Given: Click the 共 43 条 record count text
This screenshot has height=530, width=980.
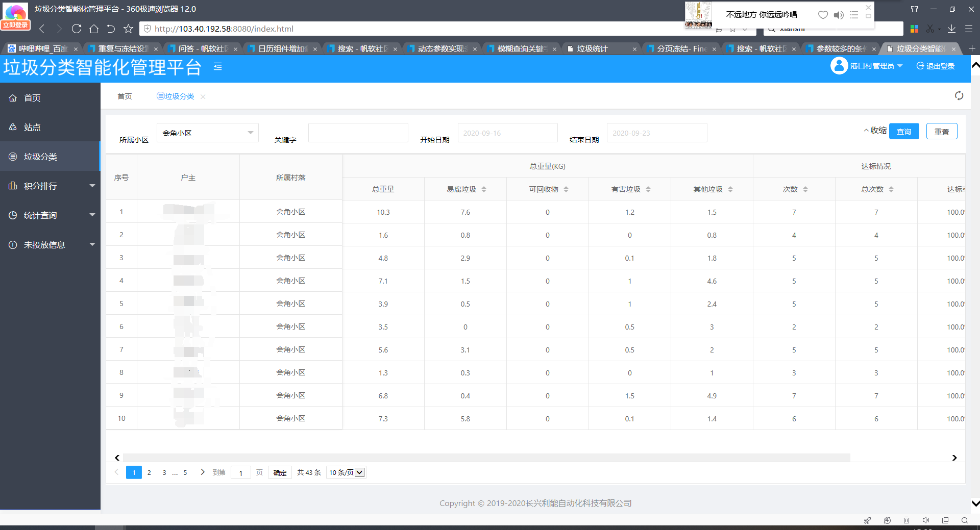Looking at the screenshot, I should (309, 472).
